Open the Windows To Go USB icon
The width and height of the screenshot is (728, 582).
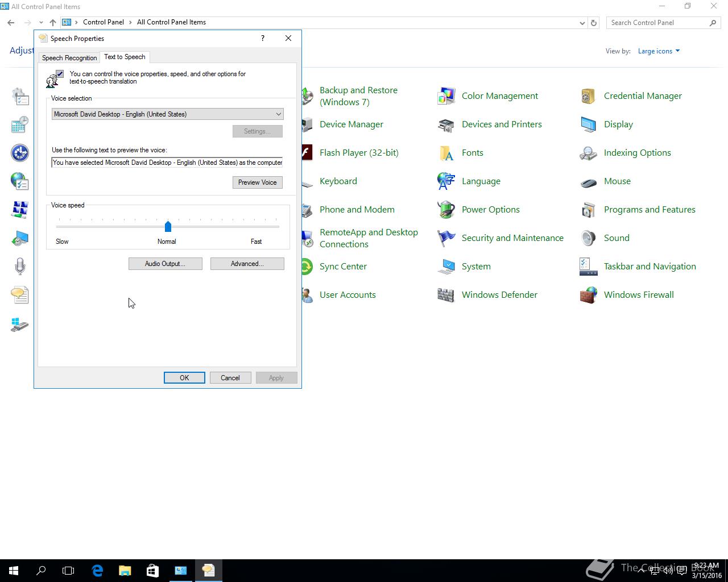[20, 325]
